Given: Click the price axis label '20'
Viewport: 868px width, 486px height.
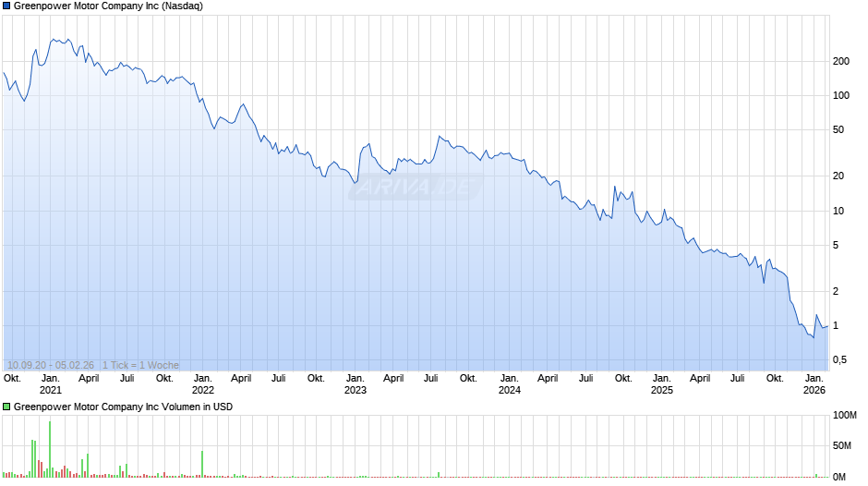Looking at the screenshot, I should click(x=838, y=176).
